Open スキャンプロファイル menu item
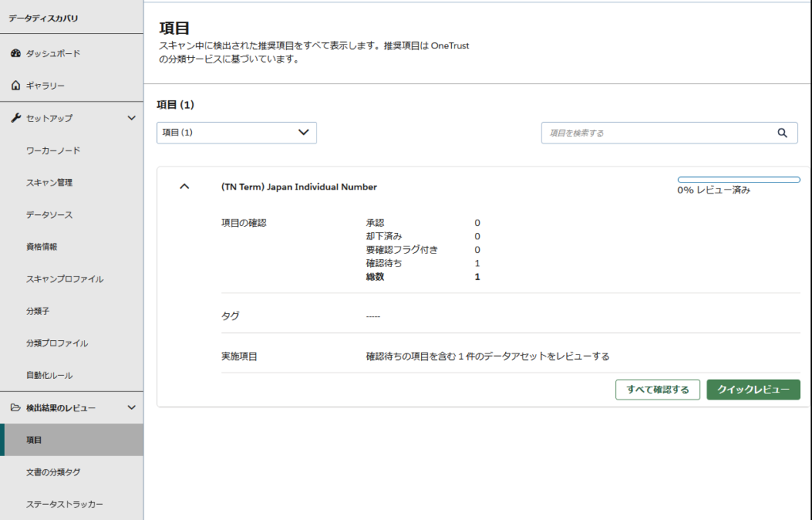 point(64,279)
